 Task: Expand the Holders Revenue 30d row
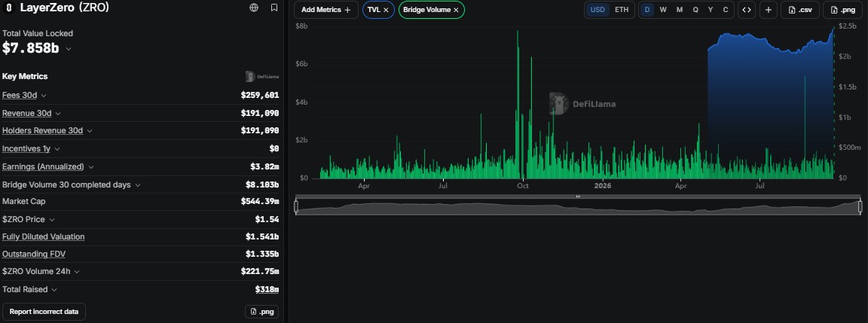click(90, 131)
